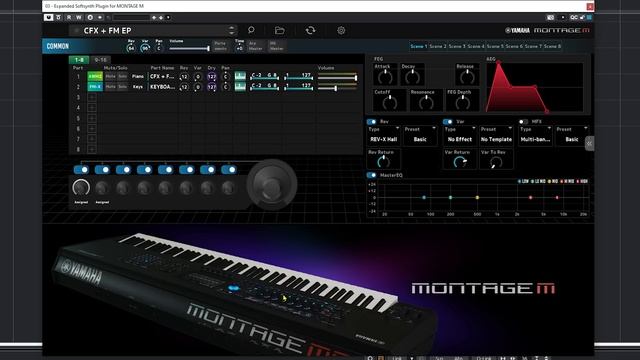Screen dimensions: 640x360
Task: Click Part 1 keyboard range icon
Action: (240, 76)
